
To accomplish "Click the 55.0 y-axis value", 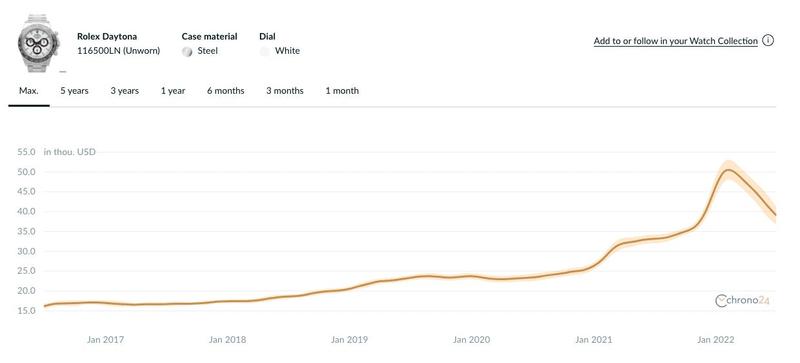I will (x=26, y=152).
